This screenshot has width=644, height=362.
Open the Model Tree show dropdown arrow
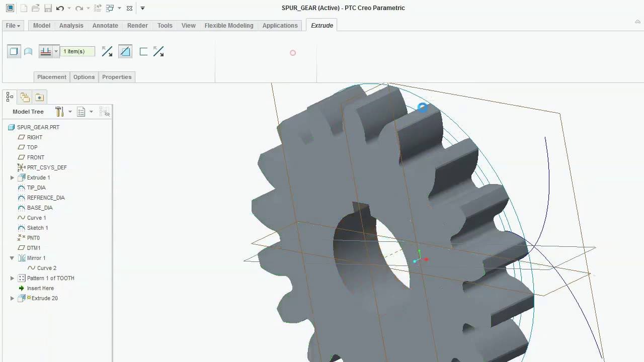click(91, 112)
